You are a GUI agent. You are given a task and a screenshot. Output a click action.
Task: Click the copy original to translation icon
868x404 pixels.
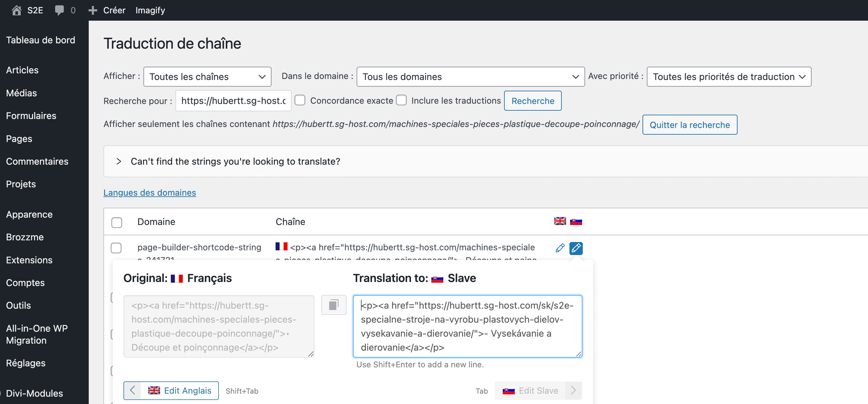pos(334,305)
